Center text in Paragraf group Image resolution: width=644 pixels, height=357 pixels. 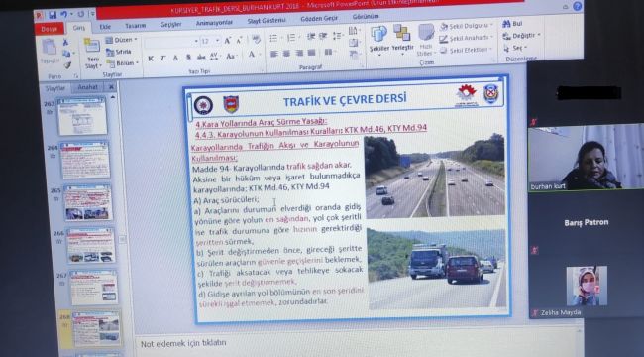[x=286, y=54]
